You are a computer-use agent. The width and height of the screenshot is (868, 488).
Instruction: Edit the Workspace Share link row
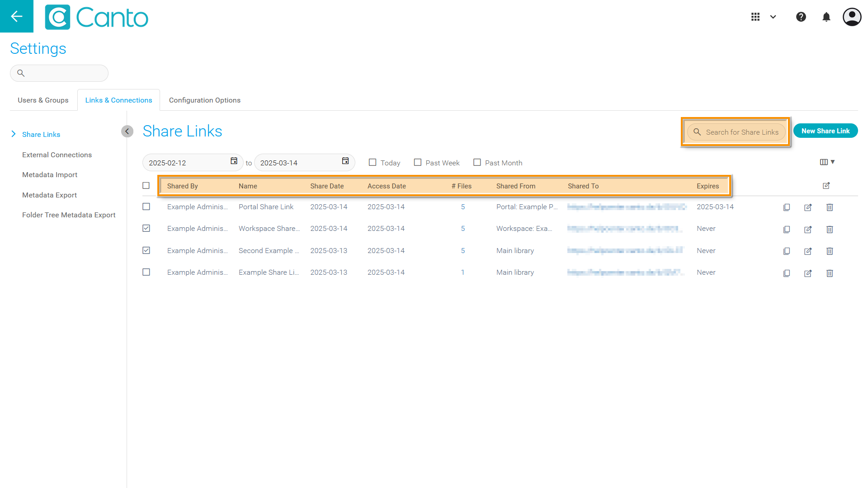tap(808, 230)
